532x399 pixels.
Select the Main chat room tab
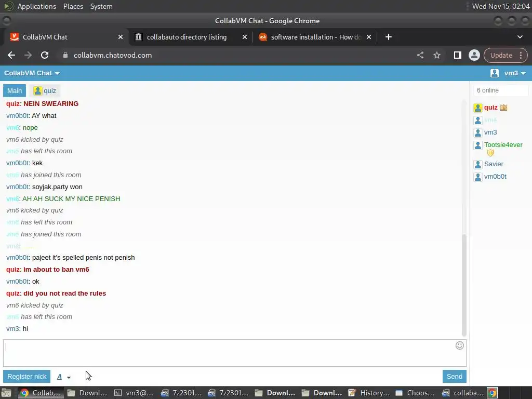(15, 90)
